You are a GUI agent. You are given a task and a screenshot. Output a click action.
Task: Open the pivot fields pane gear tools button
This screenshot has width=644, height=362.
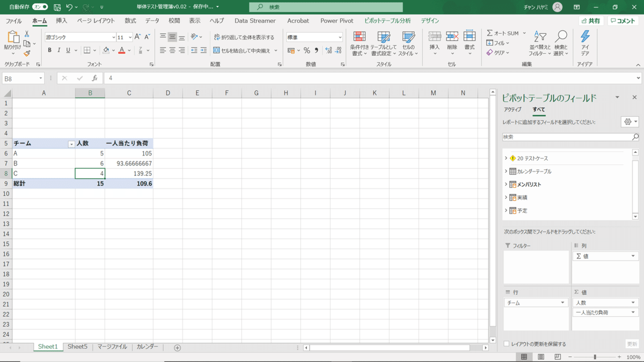click(x=630, y=122)
